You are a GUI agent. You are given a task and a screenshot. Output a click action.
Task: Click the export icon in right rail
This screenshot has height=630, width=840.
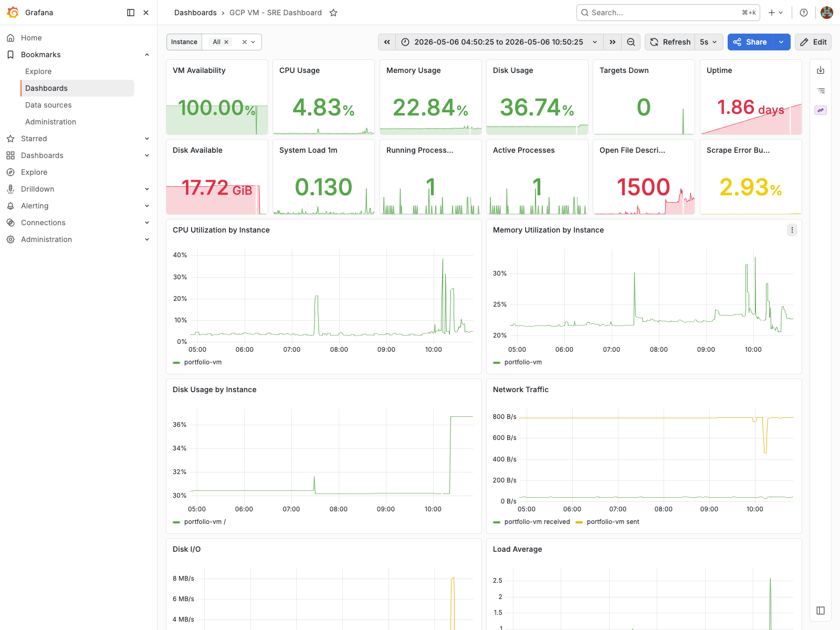pyautogui.click(x=821, y=70)
